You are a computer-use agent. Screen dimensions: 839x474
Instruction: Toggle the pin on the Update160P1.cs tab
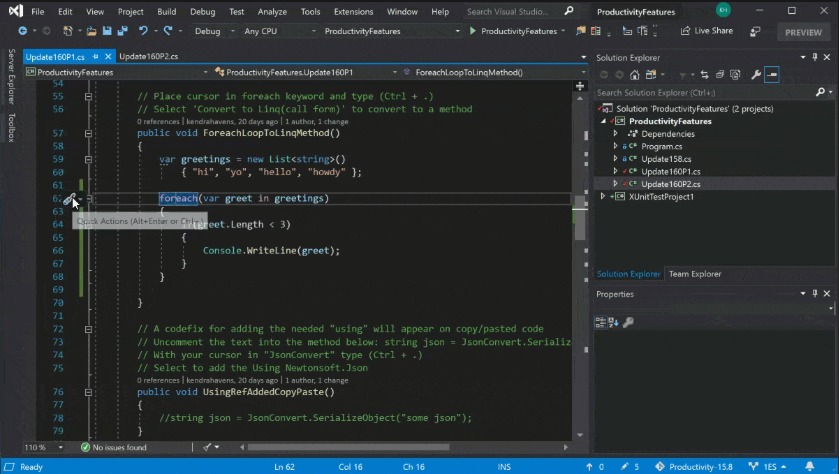point(96,56)
